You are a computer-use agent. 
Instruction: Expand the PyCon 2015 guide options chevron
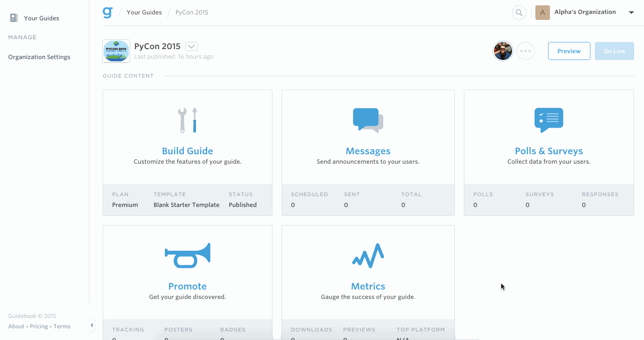pos(191,46)
